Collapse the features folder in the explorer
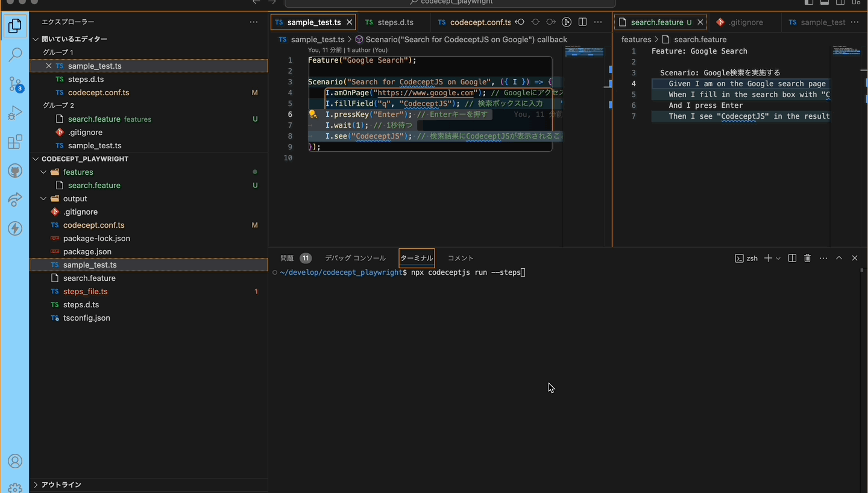Image resolution: width=868 pixels, height=493 pixels. pyautogui.click(x=43, y=172)
